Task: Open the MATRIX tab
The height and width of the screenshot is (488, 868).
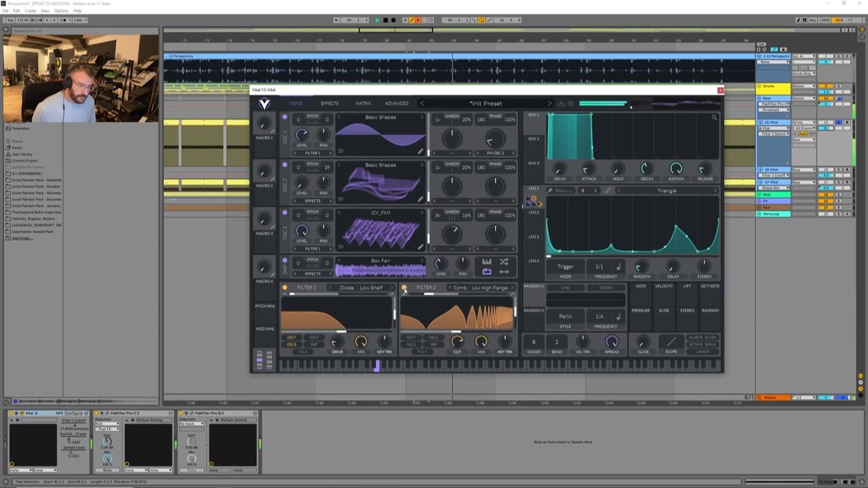Action: pos(363,103)
